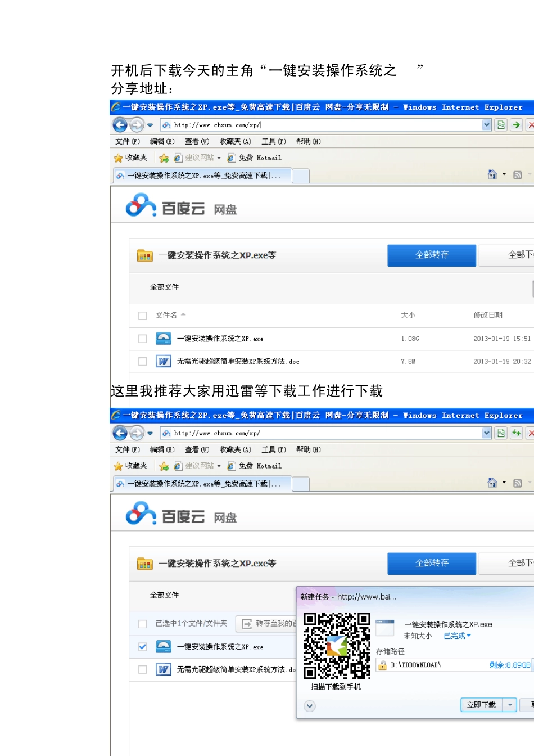The image size is (534, 756).
Task: Click Forward arrow in lower browser window
Action: (137, 433)
